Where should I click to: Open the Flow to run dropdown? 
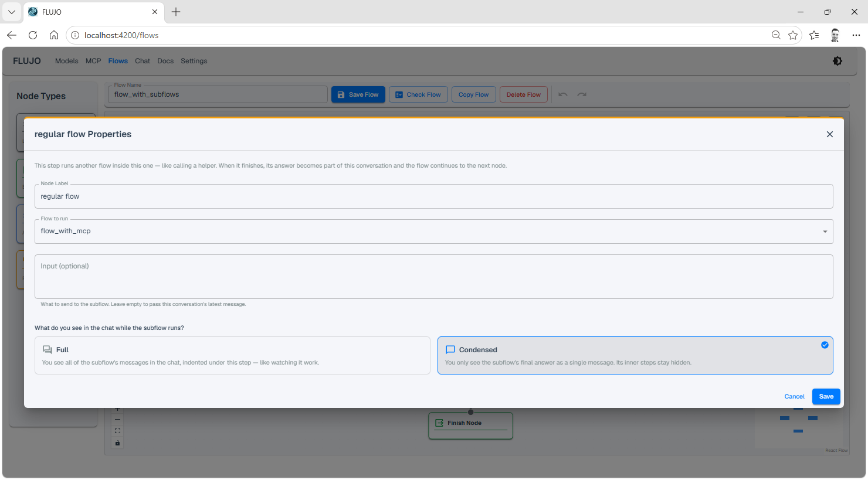pos(433,232)
